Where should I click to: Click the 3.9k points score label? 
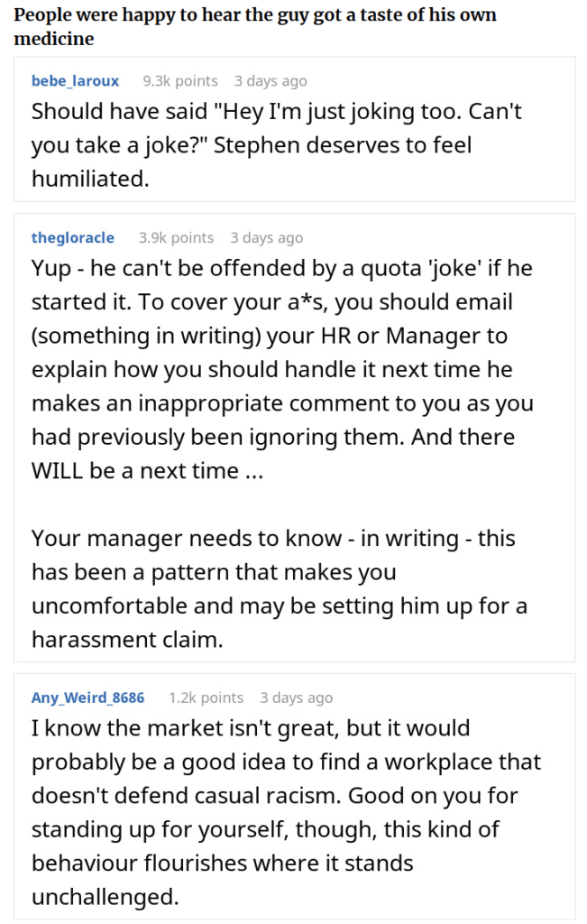[x=176, y=237]
